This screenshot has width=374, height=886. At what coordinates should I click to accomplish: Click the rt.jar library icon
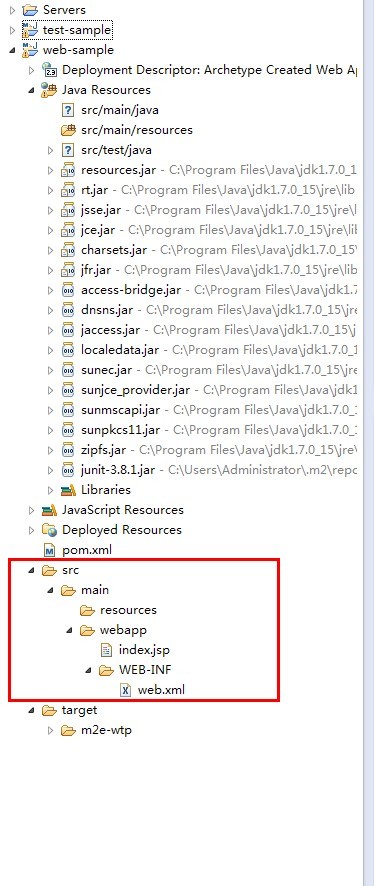[x=68, y=190]
